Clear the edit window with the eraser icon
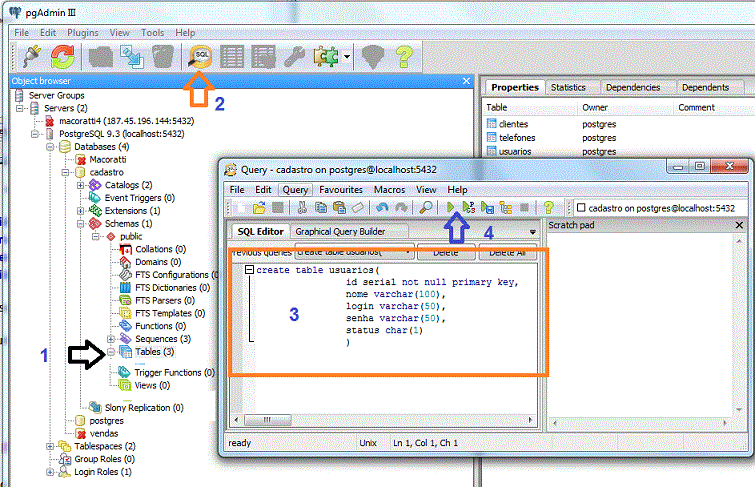 coord(358,208)
